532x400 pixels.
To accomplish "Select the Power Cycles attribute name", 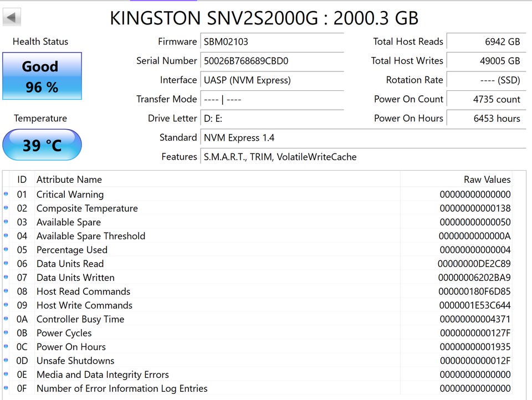I will point(64,333).
